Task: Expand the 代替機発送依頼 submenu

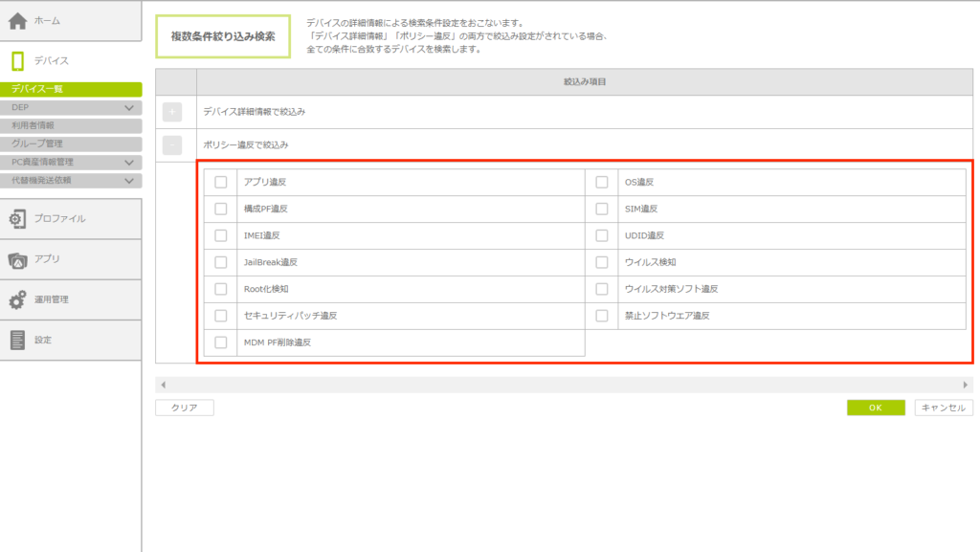Action: [x=130, y=180]
